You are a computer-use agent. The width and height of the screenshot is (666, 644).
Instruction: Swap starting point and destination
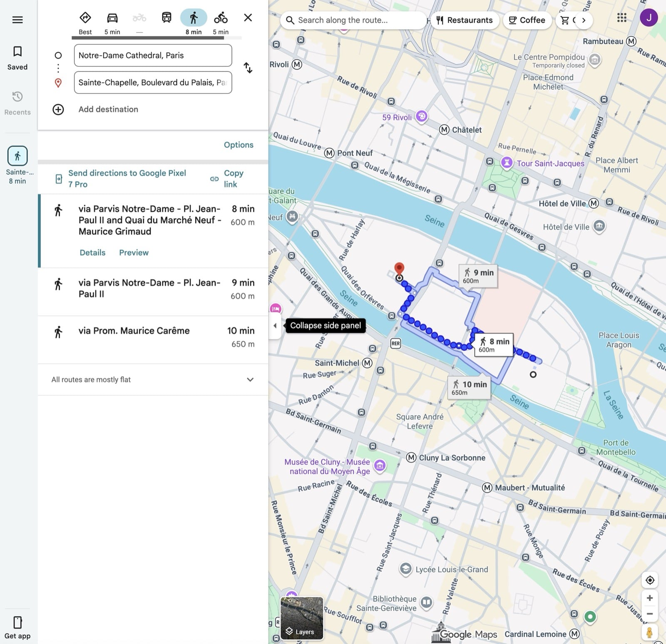pyautogui.click(x=248, y=68)
